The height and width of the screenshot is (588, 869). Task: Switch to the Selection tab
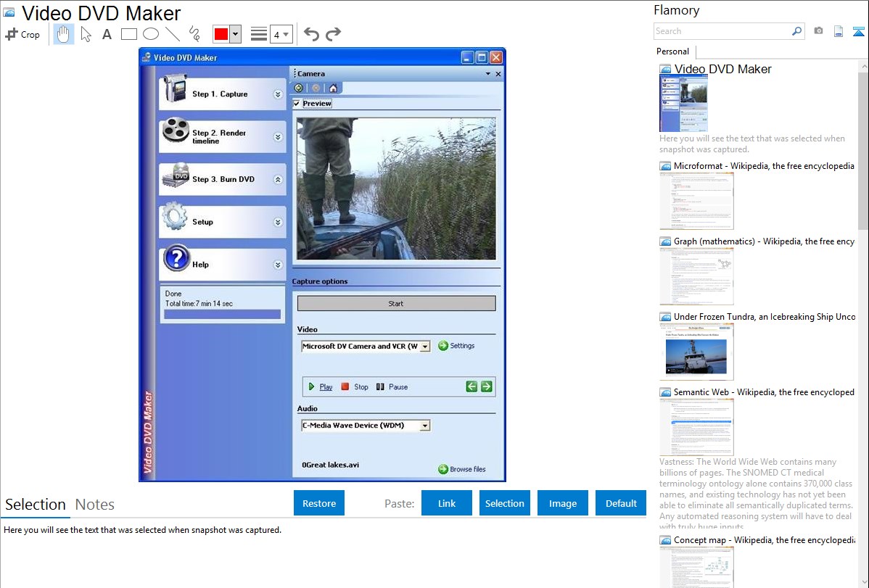(x=36, y=505)
